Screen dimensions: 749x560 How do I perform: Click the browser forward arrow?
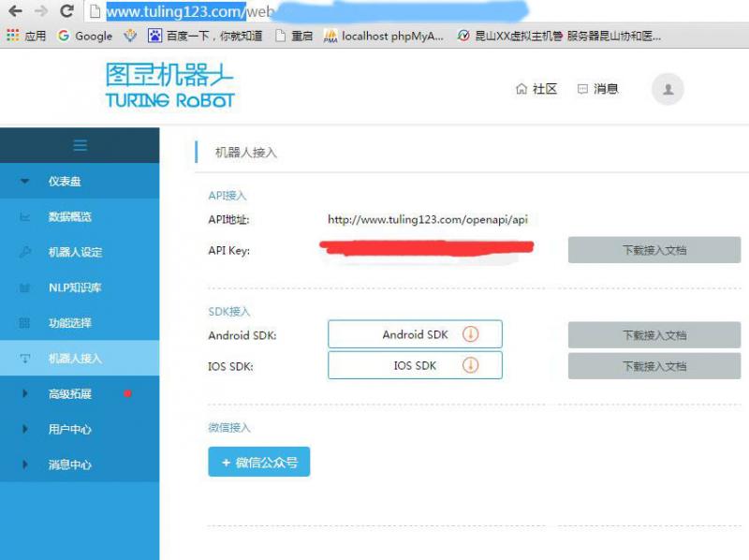point(41,10)
